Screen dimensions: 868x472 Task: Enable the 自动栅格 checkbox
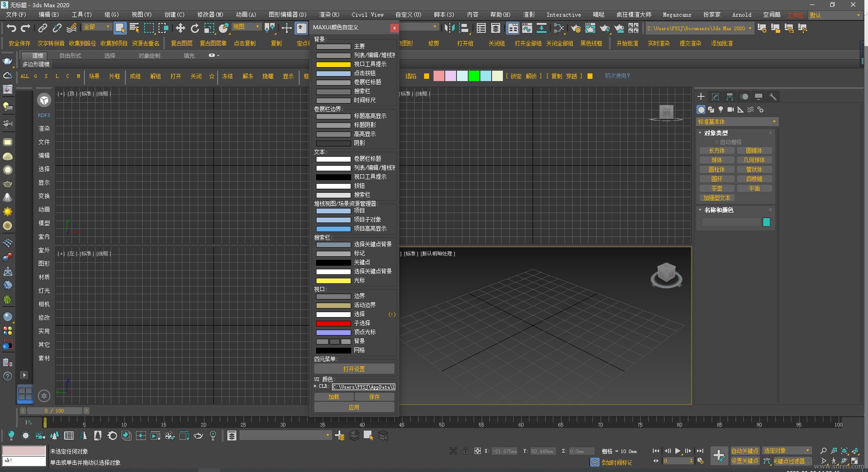pyautogui.click(x=717, y=142)
